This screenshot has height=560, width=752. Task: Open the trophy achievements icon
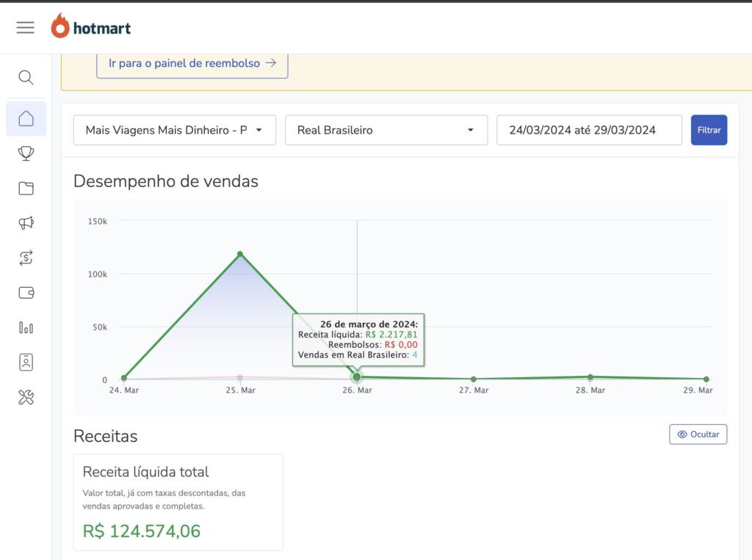click(26, 153)
